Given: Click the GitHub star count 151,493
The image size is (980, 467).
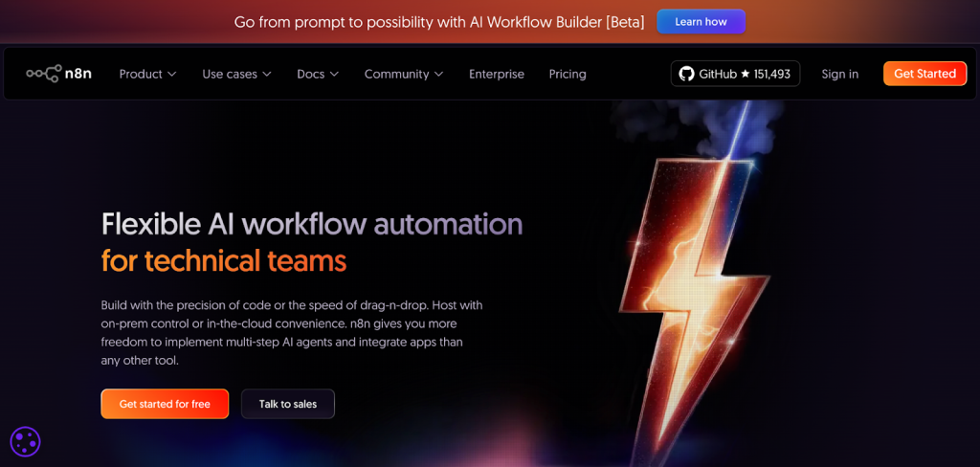Looking at the screenshot, I should tap(772, 74).
